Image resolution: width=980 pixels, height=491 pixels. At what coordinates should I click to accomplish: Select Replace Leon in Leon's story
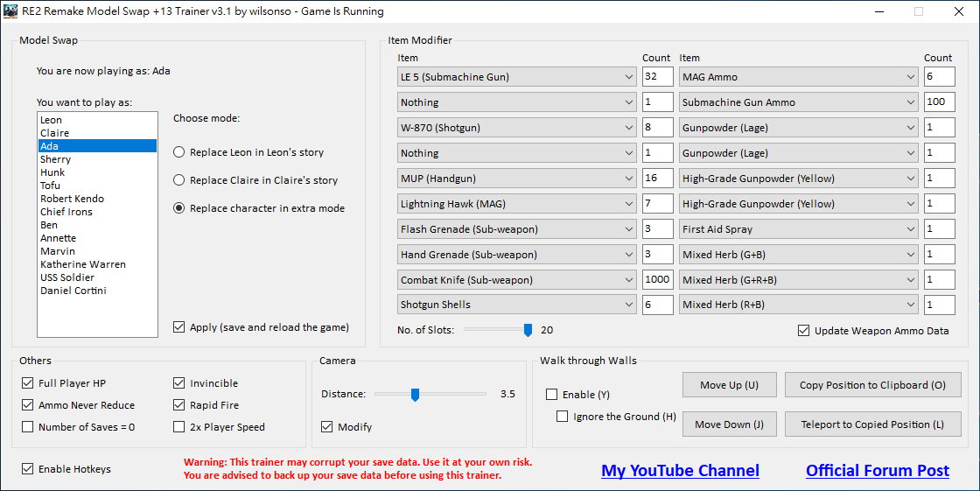point(179,152)
